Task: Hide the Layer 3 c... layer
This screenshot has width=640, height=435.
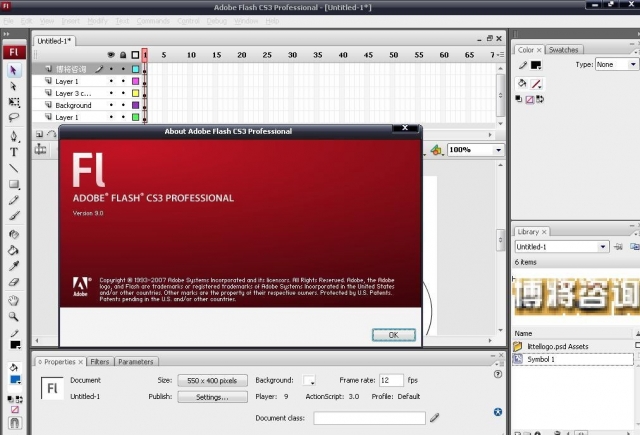Action: click(111, 93)
